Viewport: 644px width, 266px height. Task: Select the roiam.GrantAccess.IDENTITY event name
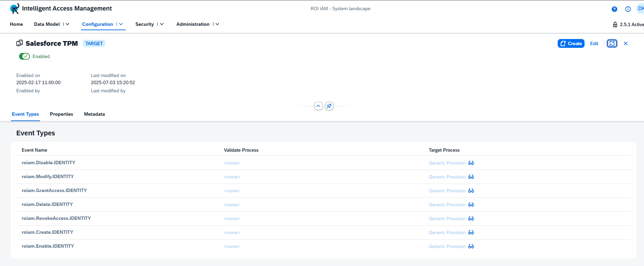54,190
